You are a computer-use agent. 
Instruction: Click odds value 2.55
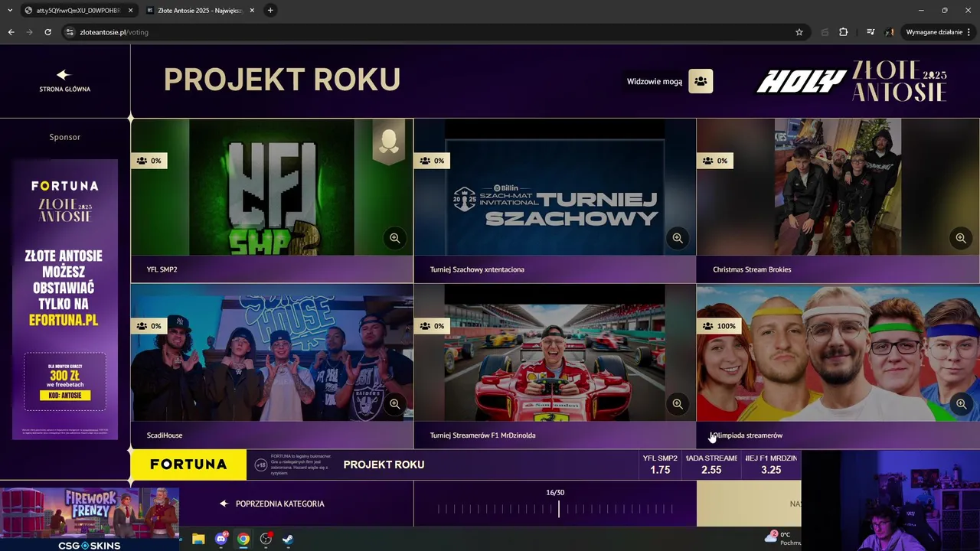pyautogui.click(x=711, y=470)
